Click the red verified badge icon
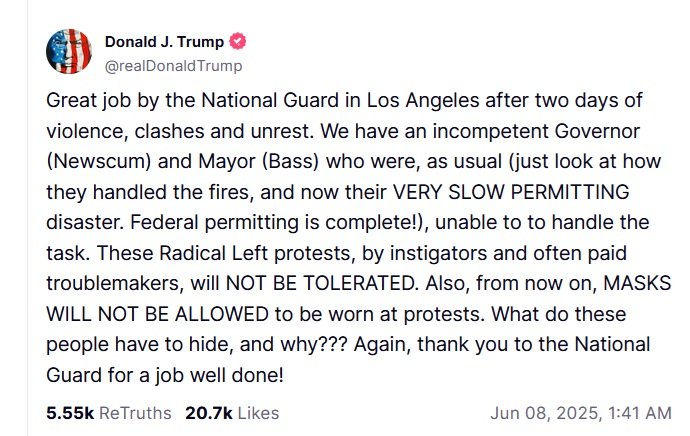 pos(238,42)
